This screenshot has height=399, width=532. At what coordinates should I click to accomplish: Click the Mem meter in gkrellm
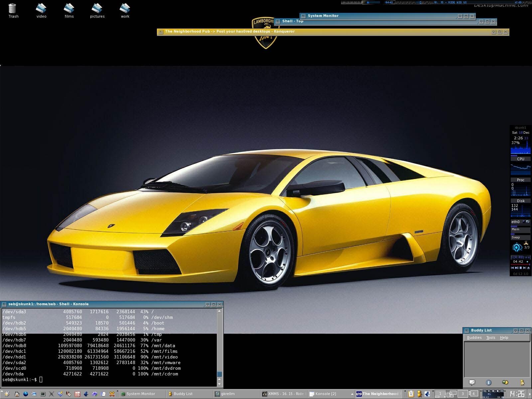tap(520, 229)
